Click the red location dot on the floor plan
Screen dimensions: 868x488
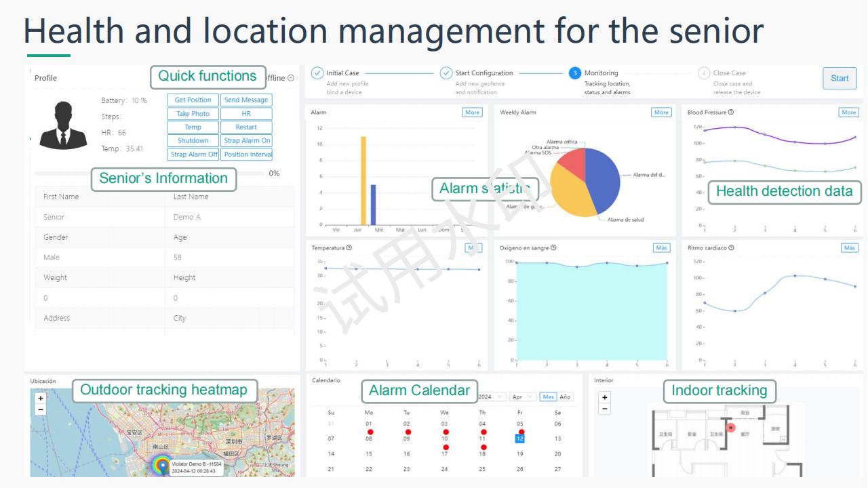click(x=732, y=426)
